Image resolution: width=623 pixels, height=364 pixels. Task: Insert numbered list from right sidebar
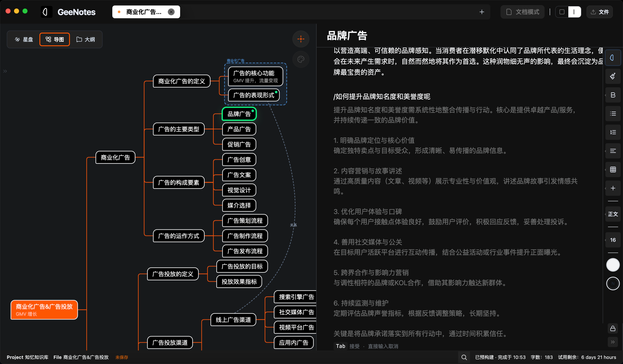tap(613, 132)
